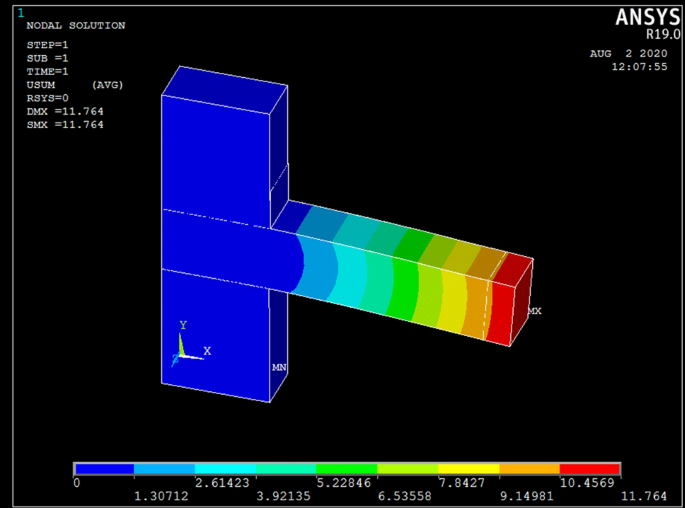Click the window number 1 label
This screenshot has height=508, width=685.
point(18,12)
